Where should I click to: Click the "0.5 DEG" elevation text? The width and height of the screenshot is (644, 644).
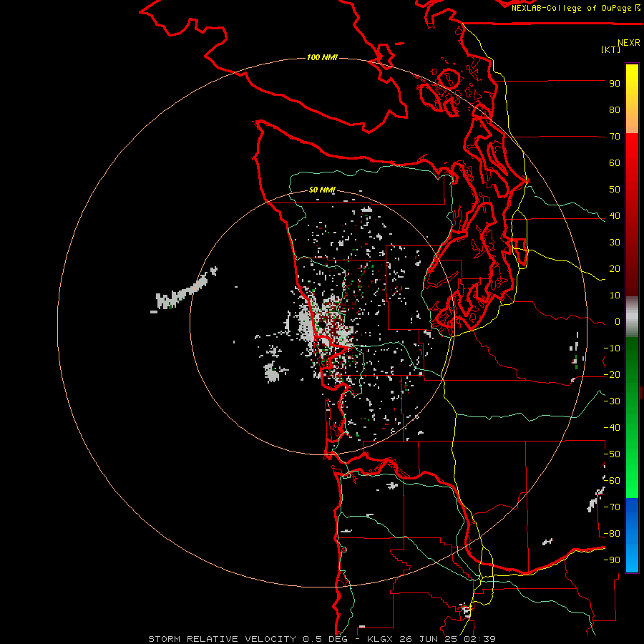(x=326, y=639)
